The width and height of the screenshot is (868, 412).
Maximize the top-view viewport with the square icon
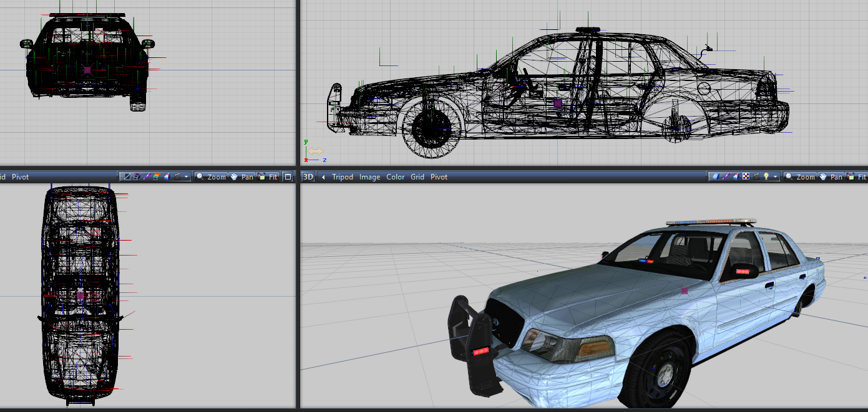(288, 177)
